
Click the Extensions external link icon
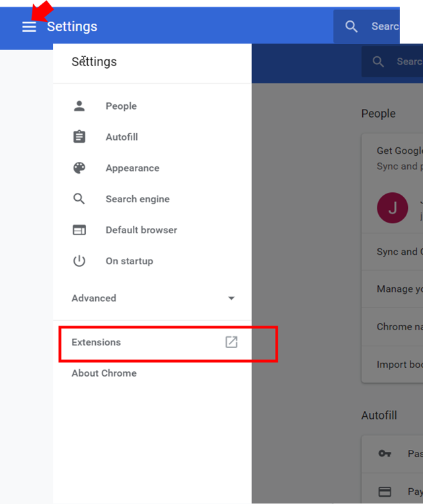(231, 342)
